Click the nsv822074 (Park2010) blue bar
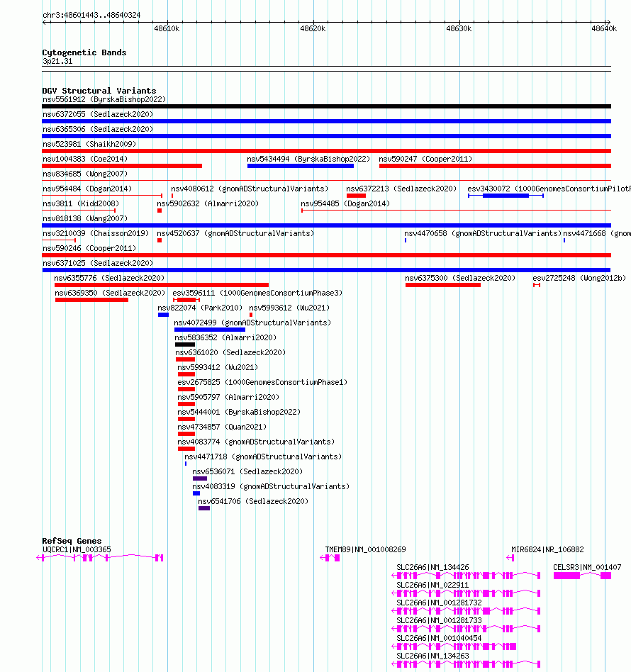631x672 pixels. click(163, 315)
